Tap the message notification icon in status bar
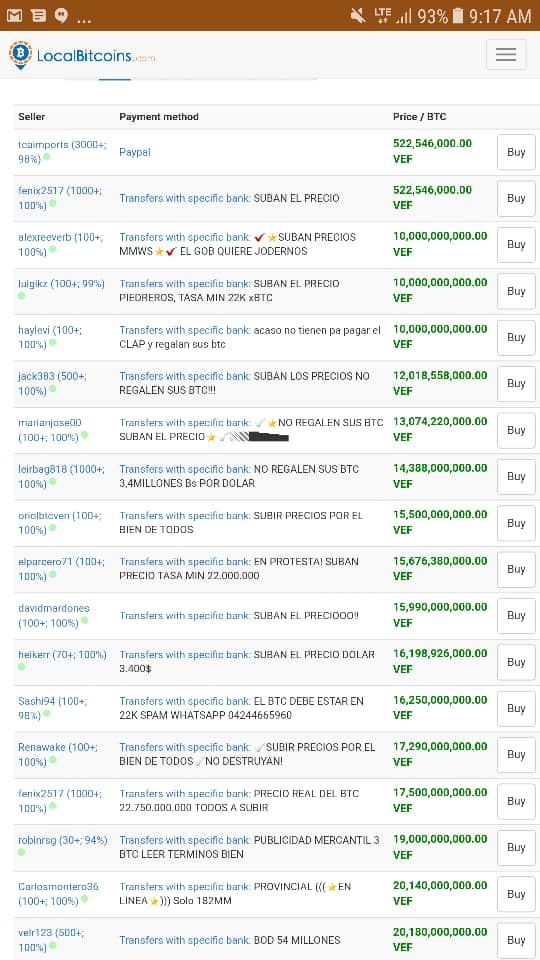The width and height of the screenshot is (540, 960). tap(38, 16)
